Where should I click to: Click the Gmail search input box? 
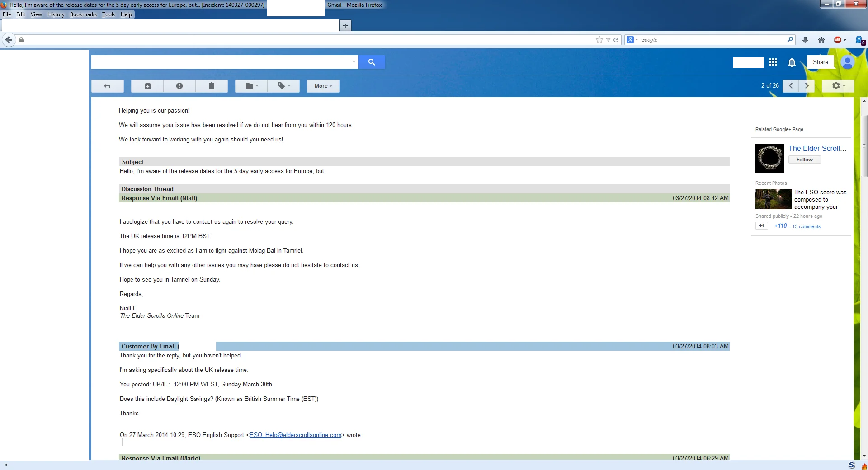click(221, 62)
